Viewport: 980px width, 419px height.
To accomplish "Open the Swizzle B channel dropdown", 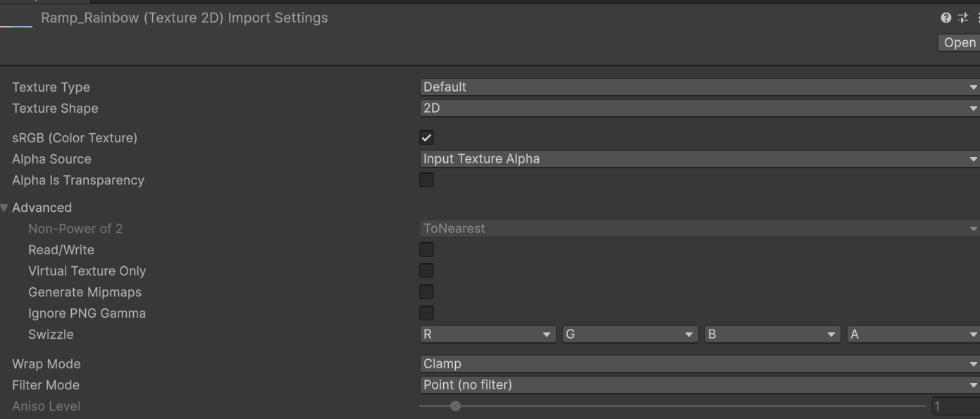I will (772, 334).
